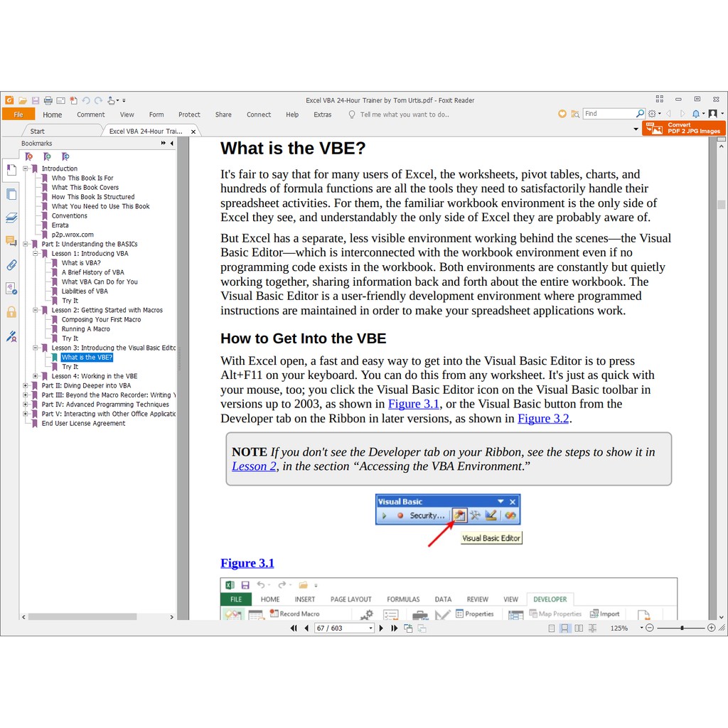
Task: Click the Open file folder icon
Action: (23, 100)
